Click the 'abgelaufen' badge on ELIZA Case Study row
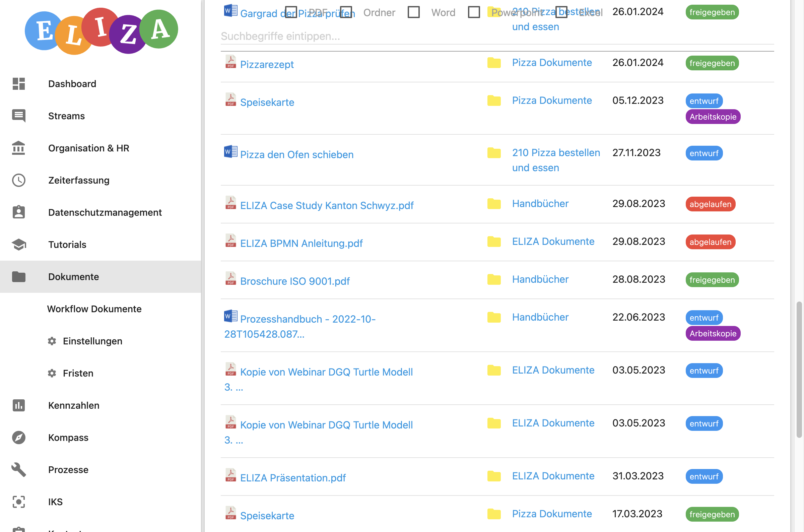 click(x=710, y=204)
